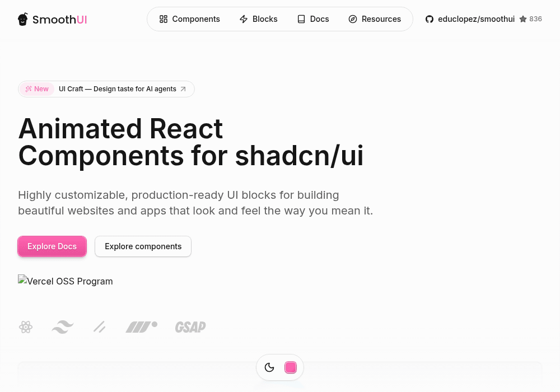
Task: Open the pink accent color swatch
Action: [x=291, y=367]
